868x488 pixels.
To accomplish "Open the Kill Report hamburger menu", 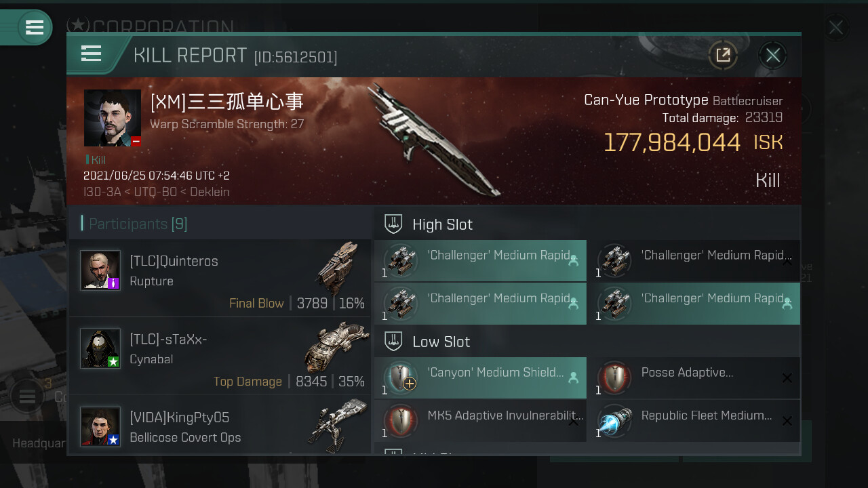I will pyautogui.click(x=91, y=54).
